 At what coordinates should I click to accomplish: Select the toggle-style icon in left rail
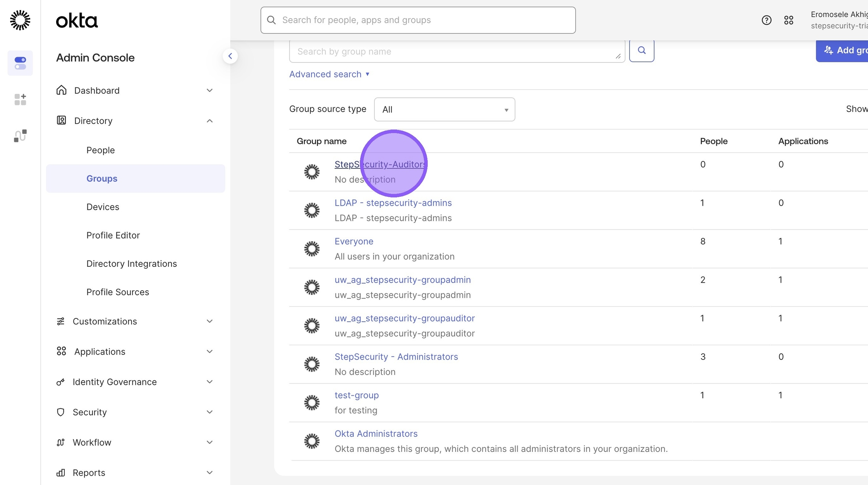[20, 63]
